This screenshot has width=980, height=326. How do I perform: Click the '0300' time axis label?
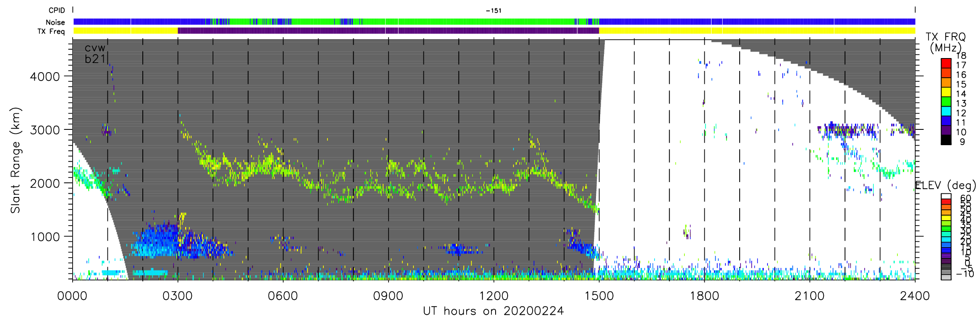(178, 296)
